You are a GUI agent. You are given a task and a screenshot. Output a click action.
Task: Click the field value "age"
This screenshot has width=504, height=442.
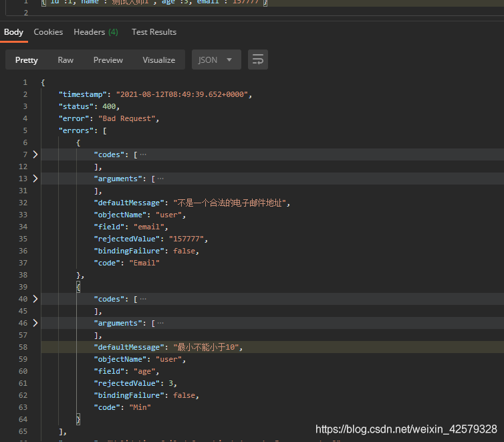click(x=144, y=371)
